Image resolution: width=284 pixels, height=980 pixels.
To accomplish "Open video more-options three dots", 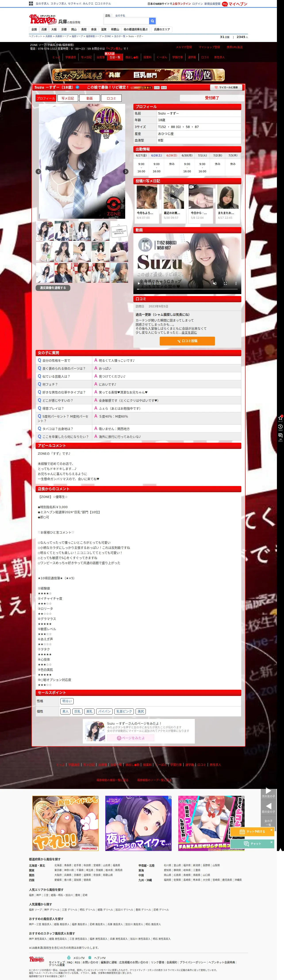I will [x=236, y=283].
